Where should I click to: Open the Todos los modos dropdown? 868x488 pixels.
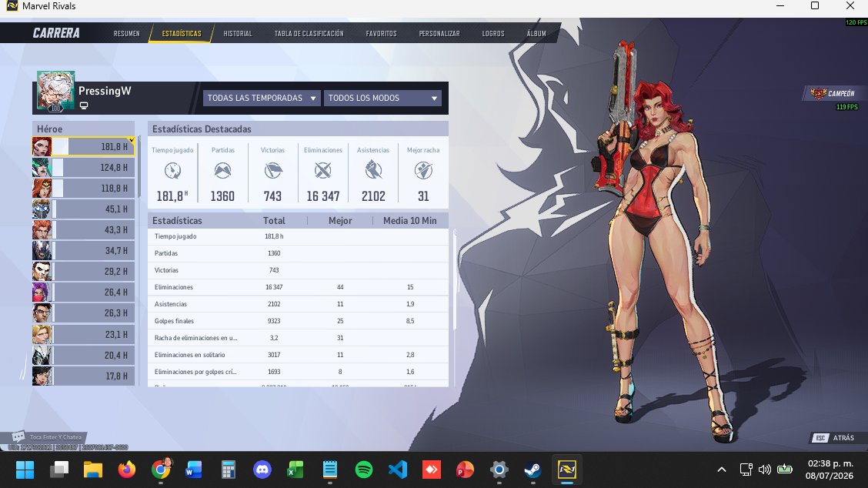click(x=382, y=98)
